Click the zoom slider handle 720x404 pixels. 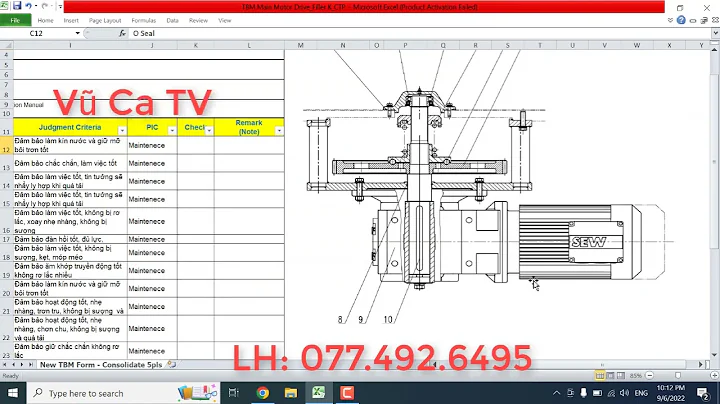(x=678, y=376)
